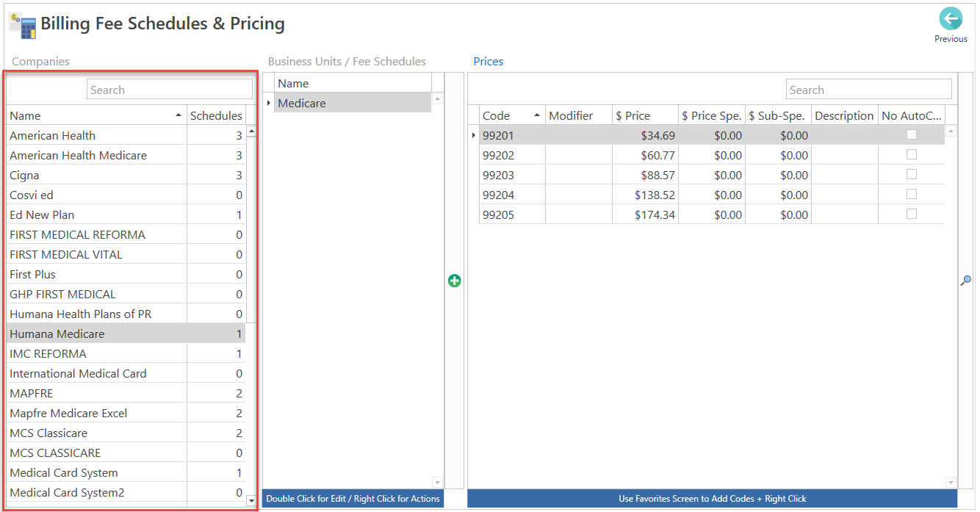980x512 pixels.
Task: Select American Health company row
Action: click(x=126, y=135)
